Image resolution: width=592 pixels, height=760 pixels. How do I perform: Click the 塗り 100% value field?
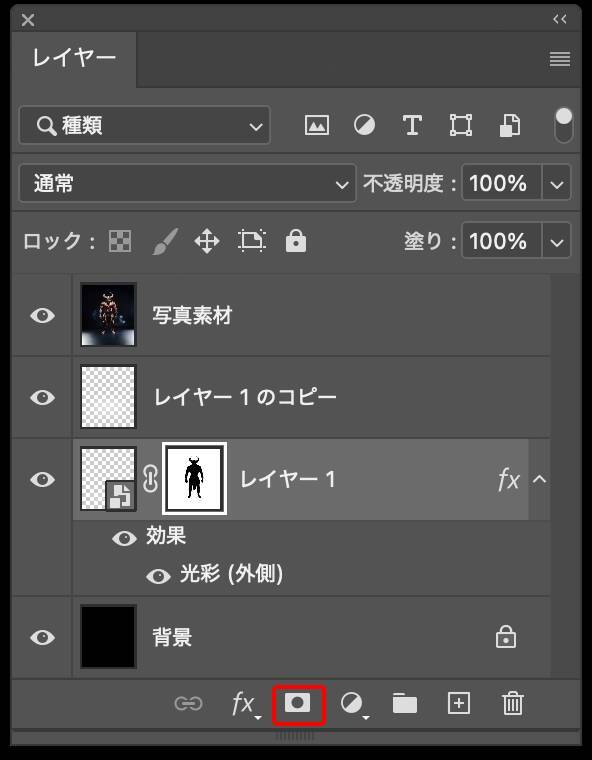click(501, 240)
